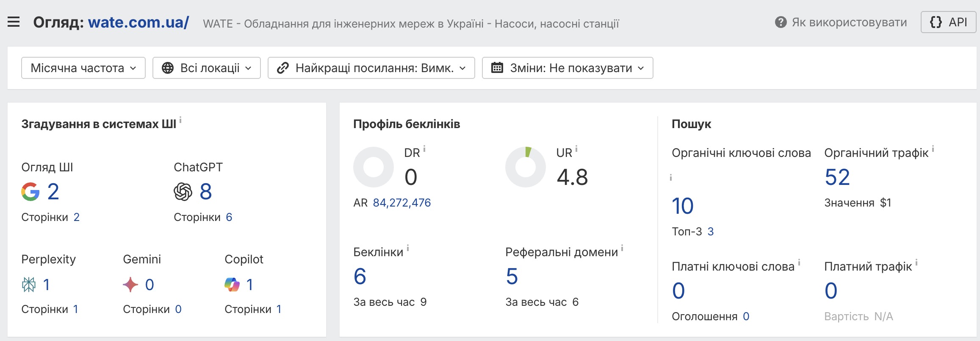The height and width of the screenshot is (341, 980).
Task: Click the AR value 84,272,476
Action: pyautogui.click(x=401, y=203)
